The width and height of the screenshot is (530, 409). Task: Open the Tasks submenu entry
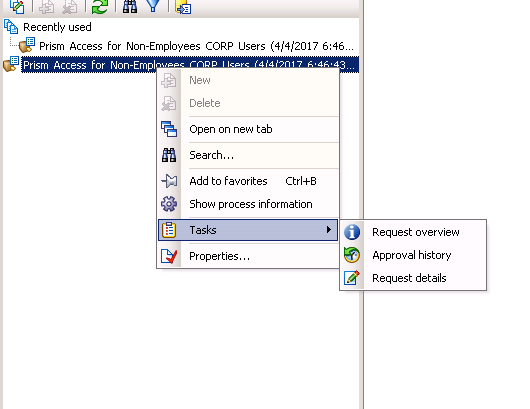pos(248,230)
